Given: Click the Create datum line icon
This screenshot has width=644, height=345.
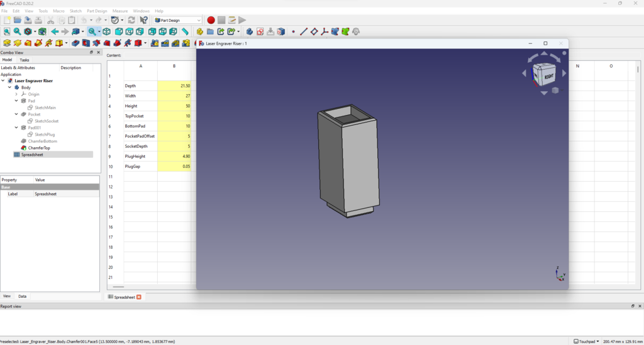Looking at the screenshot, I should (303, 31).
